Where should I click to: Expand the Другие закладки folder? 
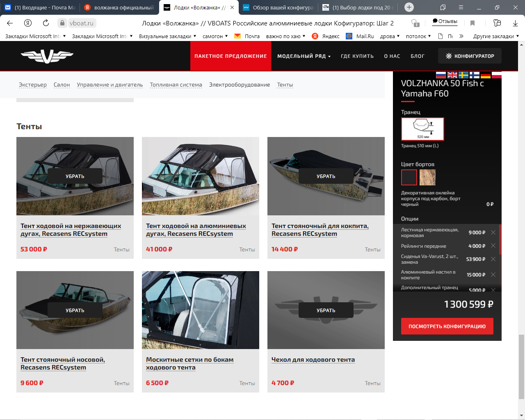pyautogui.click(x=496, y=36)
